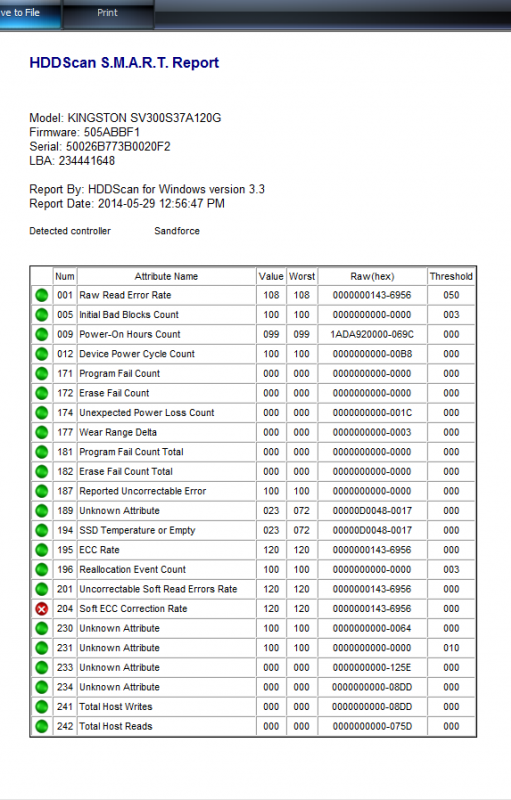Screen dimensions: 511x800
Task: Click green status icon for Reallocation Event Count
Action: pos(42,569)
